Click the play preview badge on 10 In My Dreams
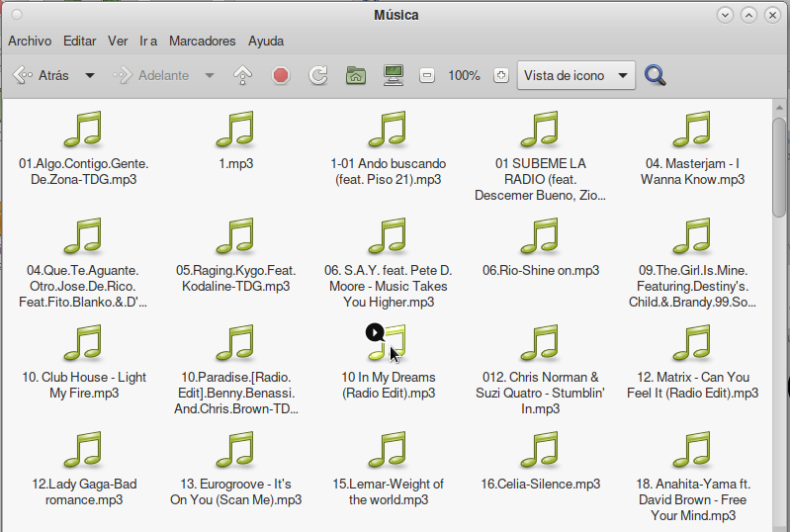This screenshot has width=790, height=532. pyautogui.click(x=375, y=332)
